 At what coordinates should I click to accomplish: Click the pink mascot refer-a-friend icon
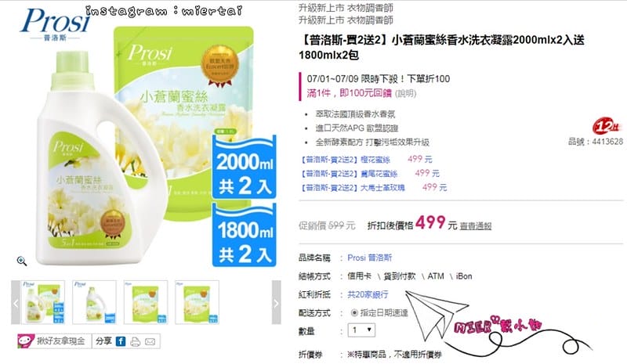(26, 341)
